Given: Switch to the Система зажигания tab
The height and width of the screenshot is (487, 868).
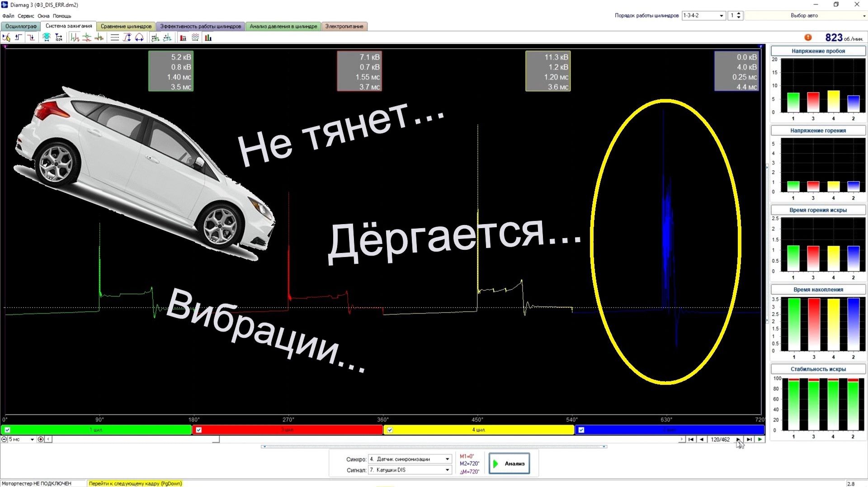Looking at the screenshot, I should (x=69, y=26).
